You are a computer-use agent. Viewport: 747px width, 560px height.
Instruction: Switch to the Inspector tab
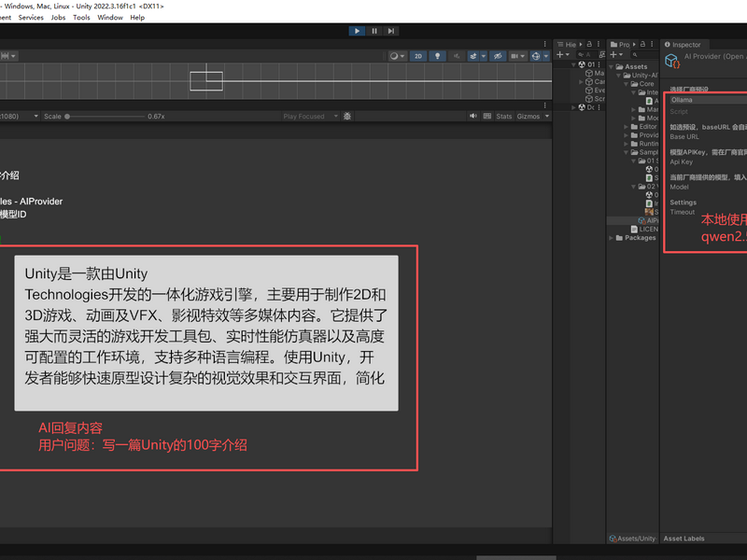[x=683, y=44]
